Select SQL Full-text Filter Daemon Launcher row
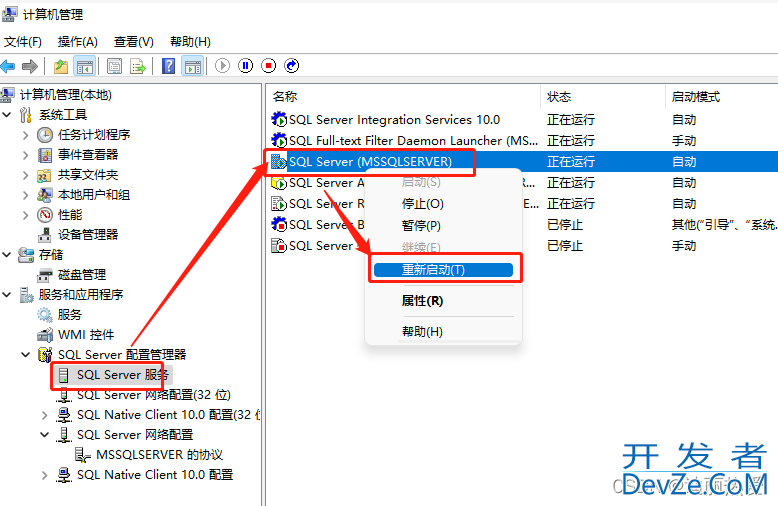The width and height of the screenshot is (778, 506). coord(413,141)
